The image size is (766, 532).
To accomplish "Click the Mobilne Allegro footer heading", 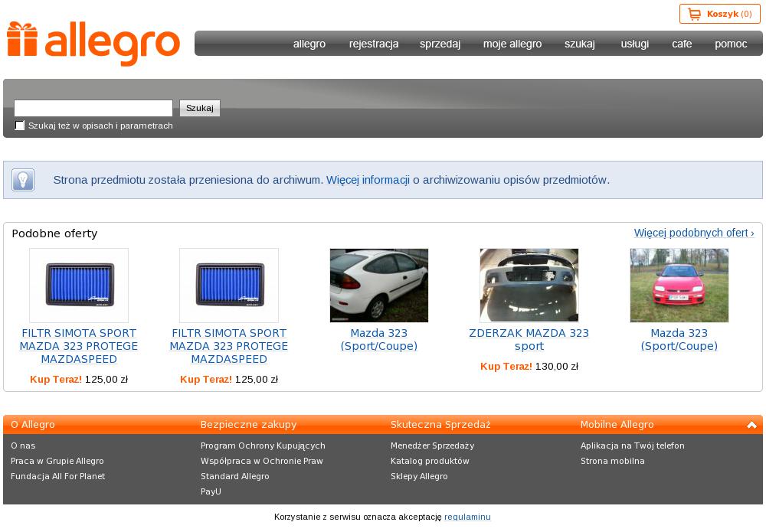I will [x=617, y=425].
